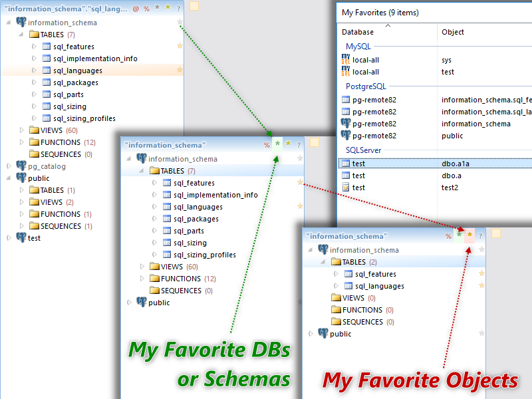The width and height of the screenshot is (532, 399).
Task: Sort favorites by the Object column header
Action: (x=453, y=32)
